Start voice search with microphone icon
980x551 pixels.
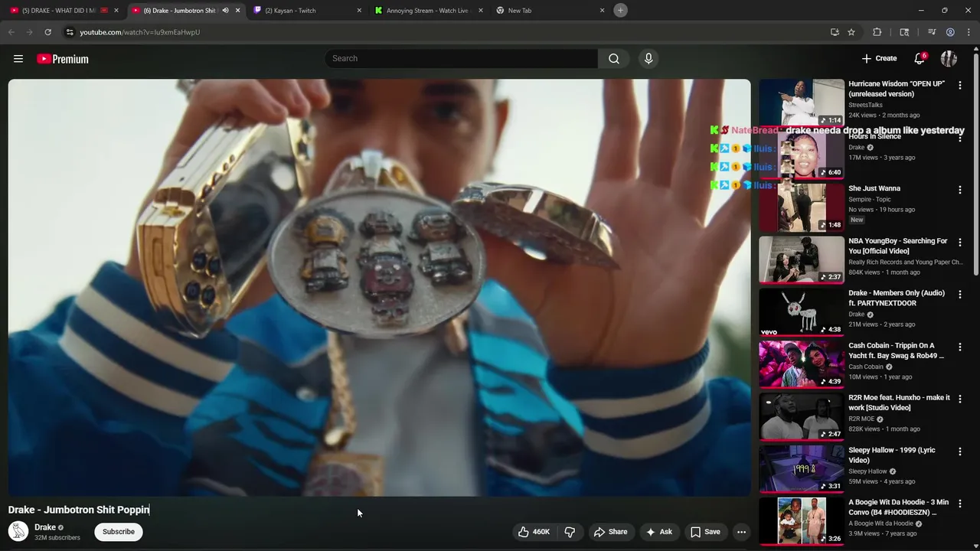point(648,59)
